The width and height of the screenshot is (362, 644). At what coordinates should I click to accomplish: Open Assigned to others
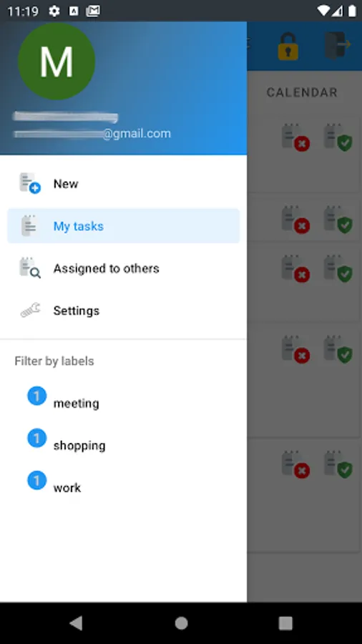(x=123, y=268)
